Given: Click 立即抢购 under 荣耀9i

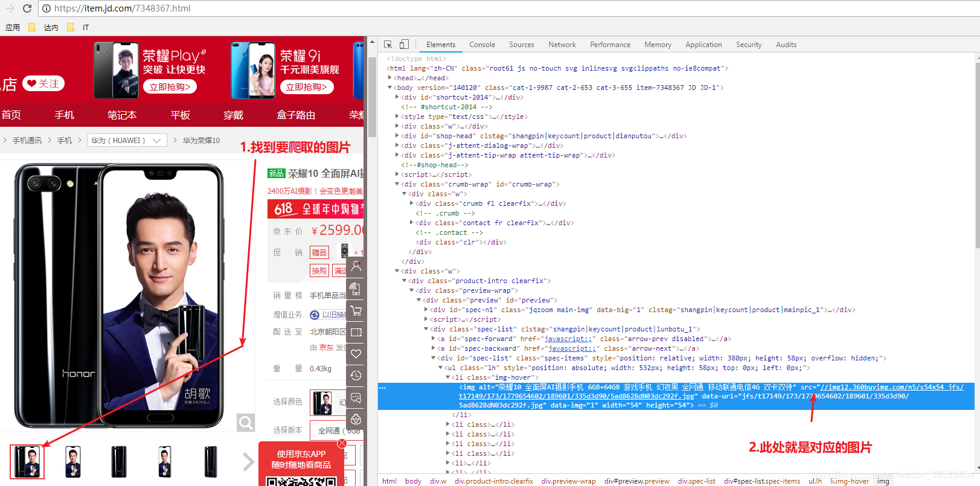Looking at the screenshot, I should pos(307,87).
